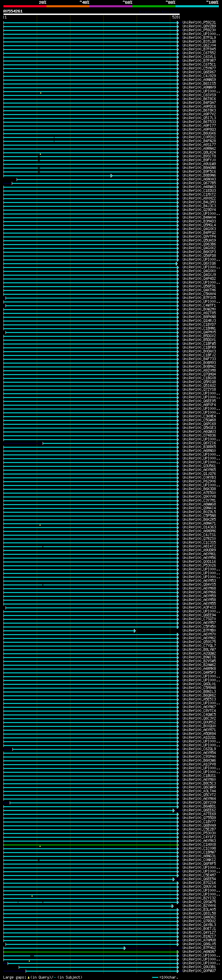Image resolution: width=222 pixels, height=980 pixels.
Task: Click label UniRef100_B7F845
Action: (x=199, y=49)
